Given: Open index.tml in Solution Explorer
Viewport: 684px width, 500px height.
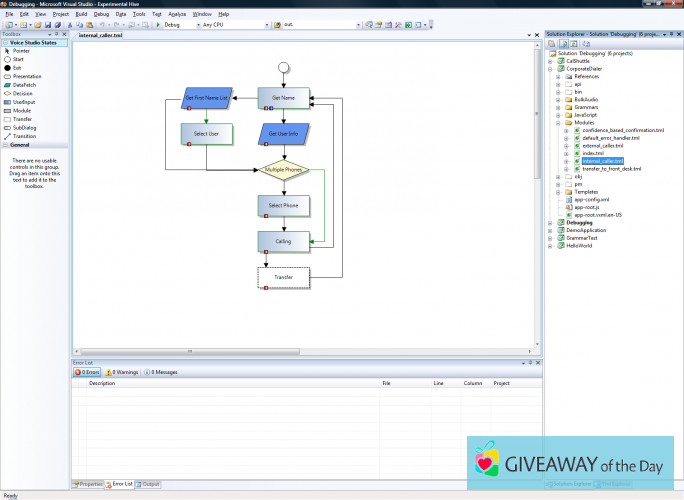Looking at the screenshot, I should (592, 153).
